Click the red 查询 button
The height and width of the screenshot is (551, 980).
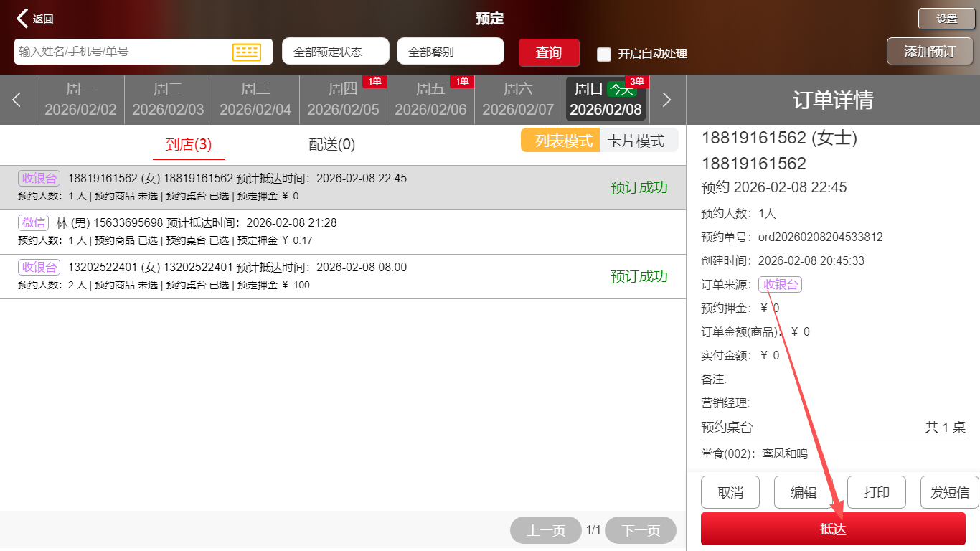(549, 52)
